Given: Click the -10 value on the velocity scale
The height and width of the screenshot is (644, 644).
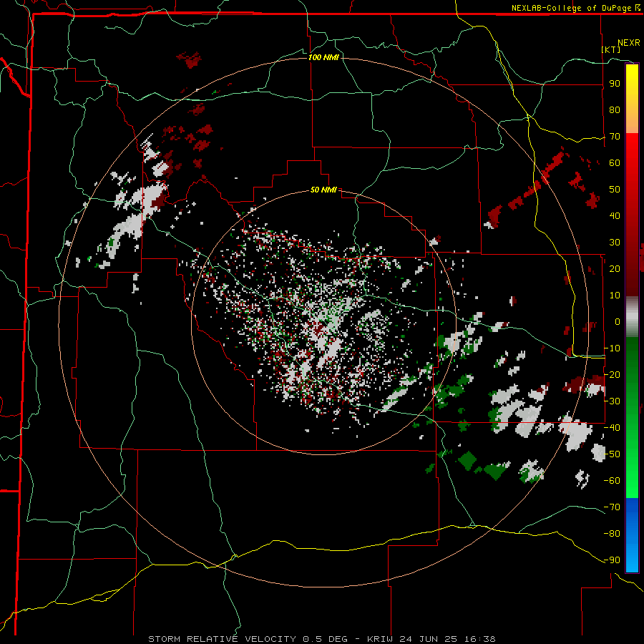Looking at the screenshot, I should pyautogui.click(x=612, y=348).
